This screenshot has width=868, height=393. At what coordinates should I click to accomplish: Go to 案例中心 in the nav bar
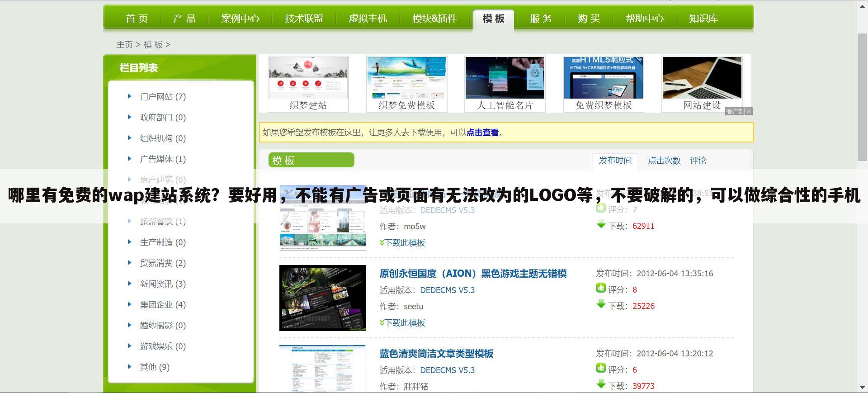pos(241,19)
